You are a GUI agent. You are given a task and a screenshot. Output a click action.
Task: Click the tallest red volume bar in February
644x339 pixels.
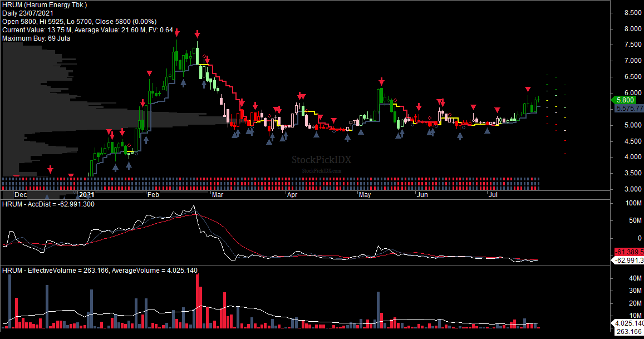[x=197, y=301]
